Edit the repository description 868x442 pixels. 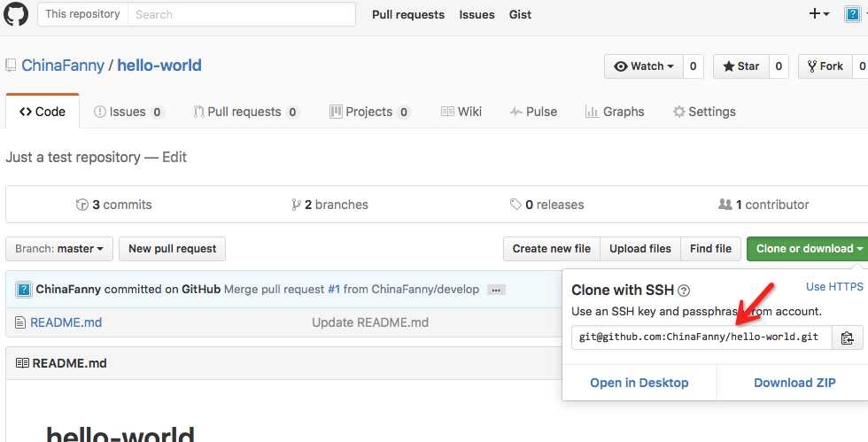(174, 158)
